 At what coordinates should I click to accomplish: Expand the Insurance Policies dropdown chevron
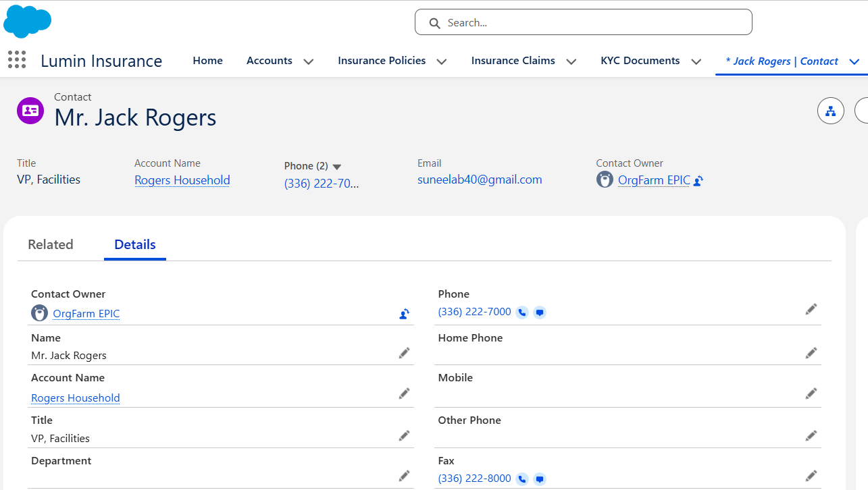point(442,61)
